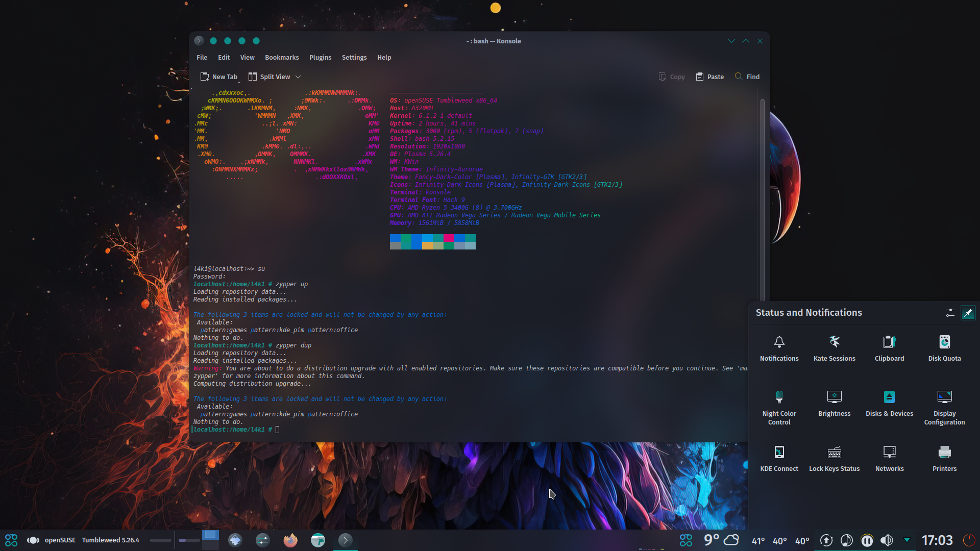Activate Konsole taskbar entry
This screenshot has width=980, height=551.
tap(346, 540)
